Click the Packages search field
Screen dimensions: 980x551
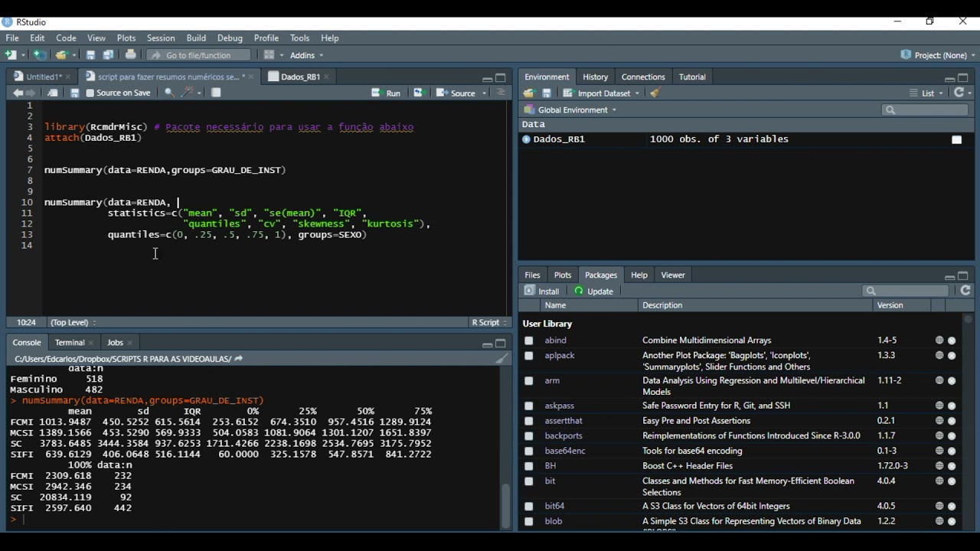(906, 291)
